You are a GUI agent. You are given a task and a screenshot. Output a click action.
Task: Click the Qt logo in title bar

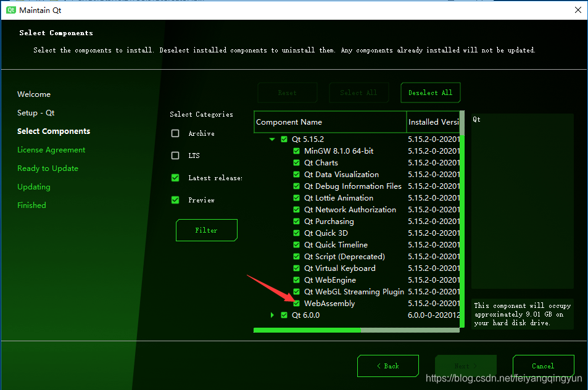10,10
